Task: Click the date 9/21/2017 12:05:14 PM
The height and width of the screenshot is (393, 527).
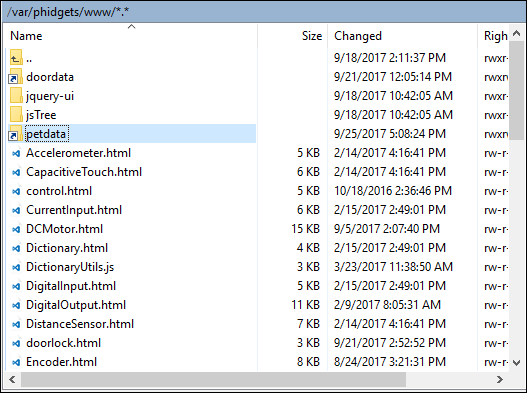Action: point(393,77)
